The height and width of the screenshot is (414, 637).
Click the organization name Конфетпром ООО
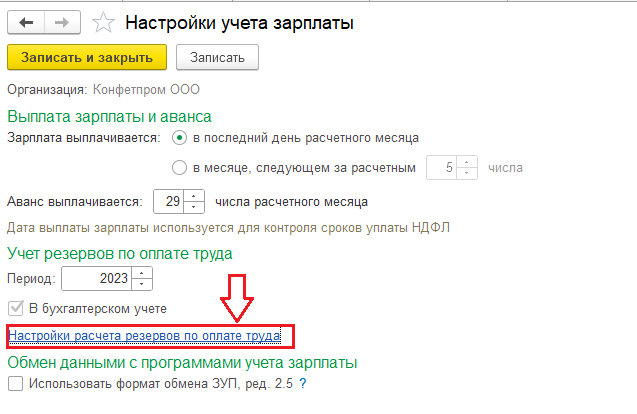(146, 89)
